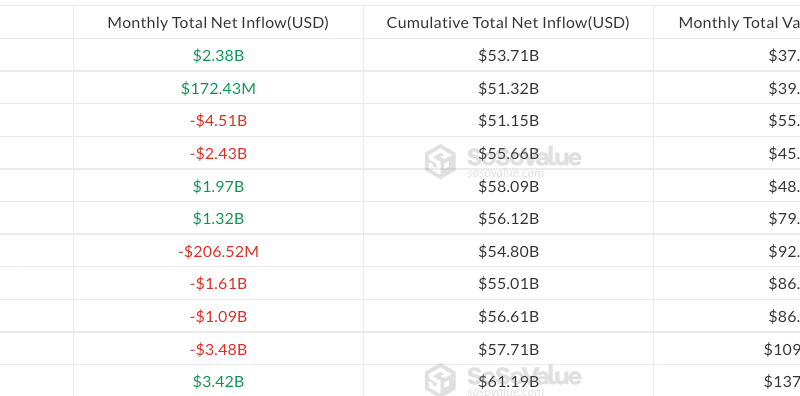Select the -$4.51B outflow cell

click(x=218, y=121)
